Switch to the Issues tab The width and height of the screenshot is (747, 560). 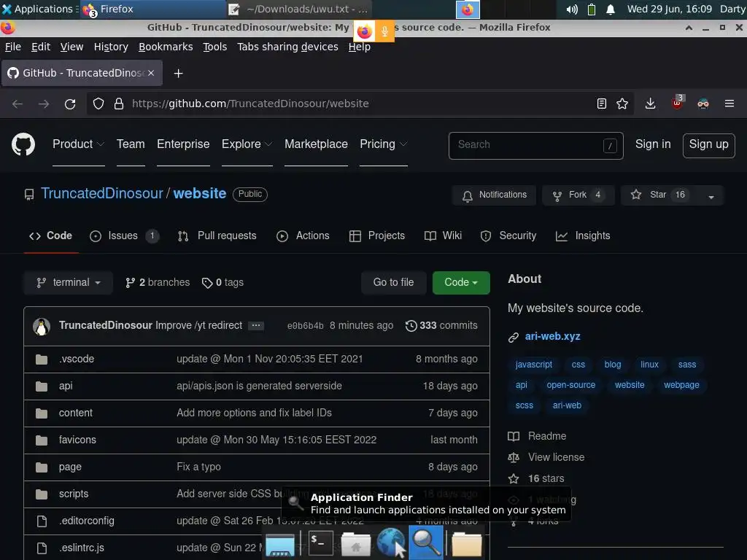[x=124, y=236]
